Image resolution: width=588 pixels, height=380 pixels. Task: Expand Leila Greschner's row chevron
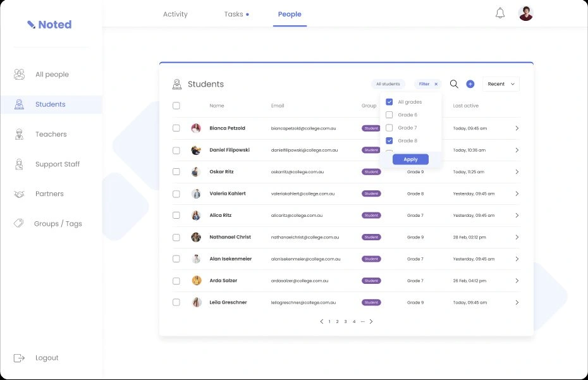517,302
